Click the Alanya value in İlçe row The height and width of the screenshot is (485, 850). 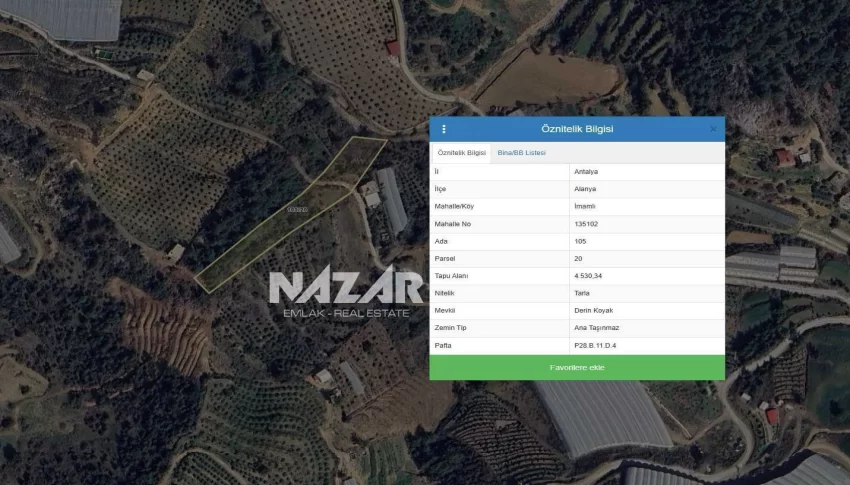585,188
